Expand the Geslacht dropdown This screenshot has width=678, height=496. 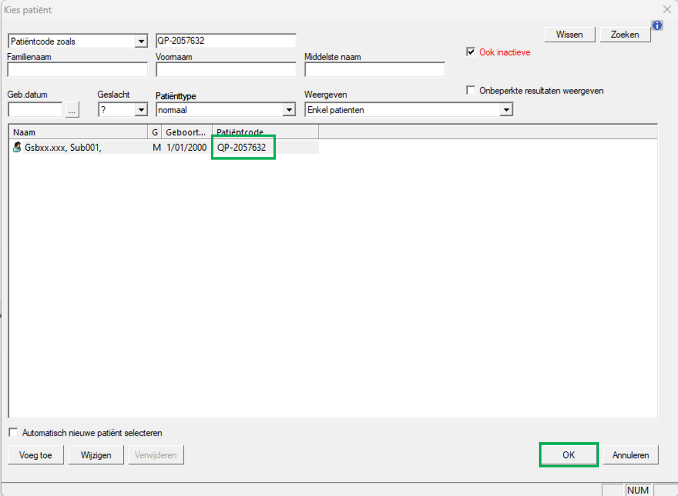[139, 110]
